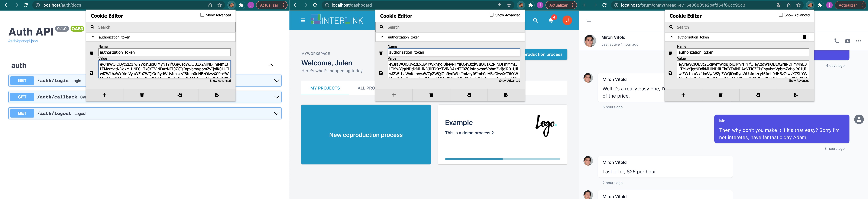Click the Show Advanced link under Value in the dashboard window
The image size is (868, 199).
click(509, 81)
